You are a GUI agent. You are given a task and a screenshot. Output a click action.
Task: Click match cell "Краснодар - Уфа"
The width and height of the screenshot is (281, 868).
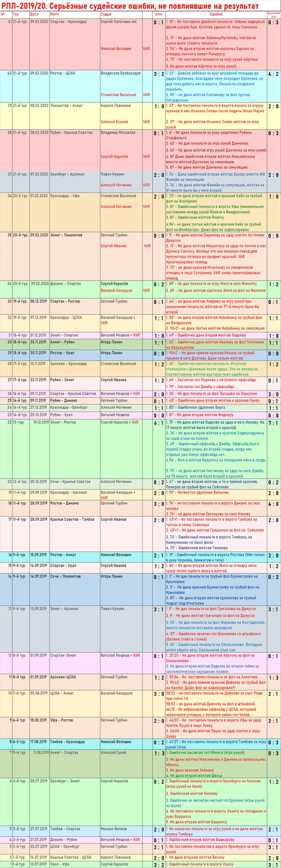point(65,196)
